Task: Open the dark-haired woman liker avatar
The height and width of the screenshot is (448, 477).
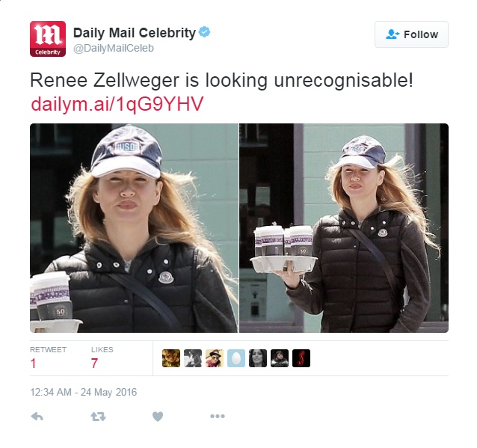Action: click(258, 358)
